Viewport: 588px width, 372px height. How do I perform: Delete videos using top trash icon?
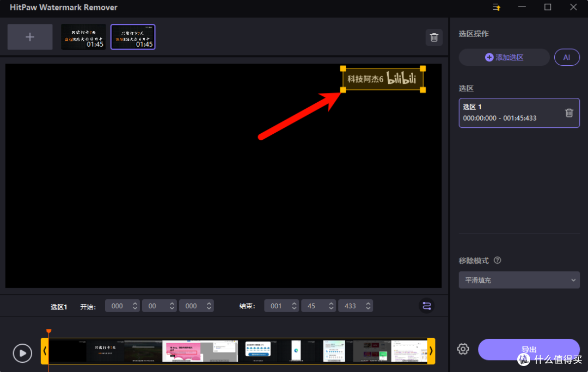coord(434,38)
